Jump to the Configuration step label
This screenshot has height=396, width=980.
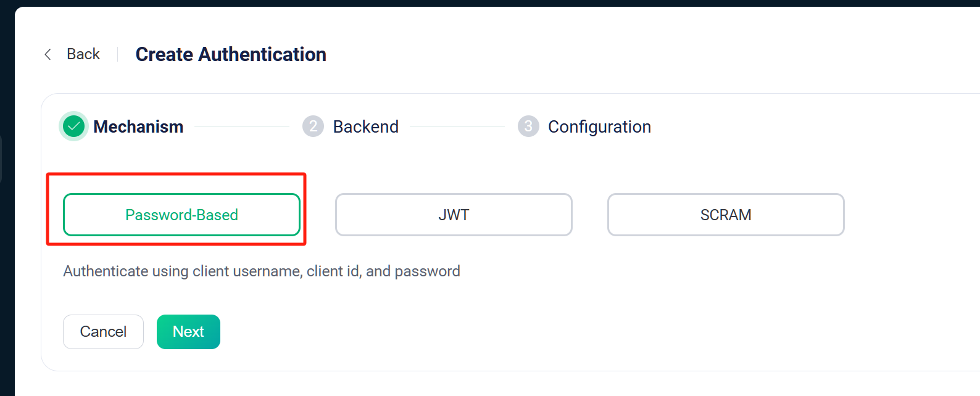599,126
